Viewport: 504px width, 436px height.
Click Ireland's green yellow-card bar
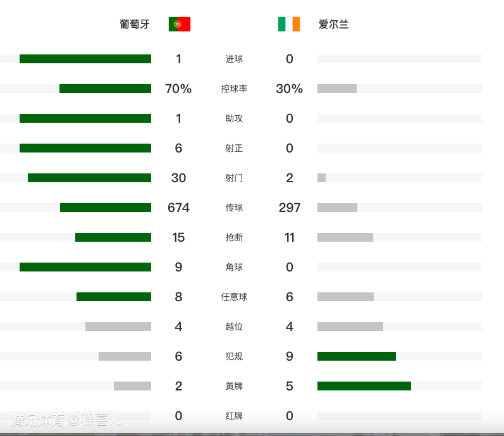(364, 386)
